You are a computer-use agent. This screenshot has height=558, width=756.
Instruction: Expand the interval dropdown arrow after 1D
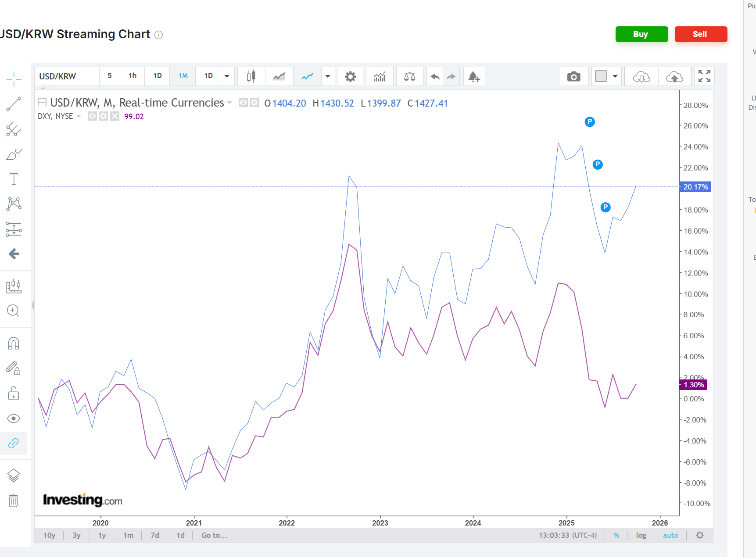click(227, 76)
